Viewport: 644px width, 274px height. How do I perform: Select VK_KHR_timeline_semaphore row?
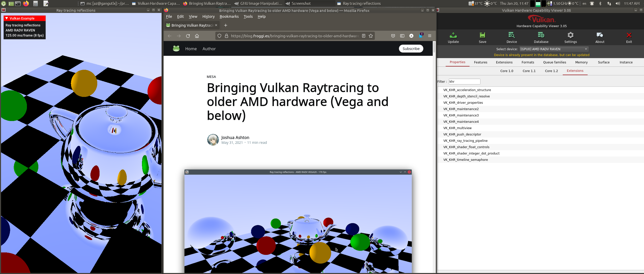[540, 160]
